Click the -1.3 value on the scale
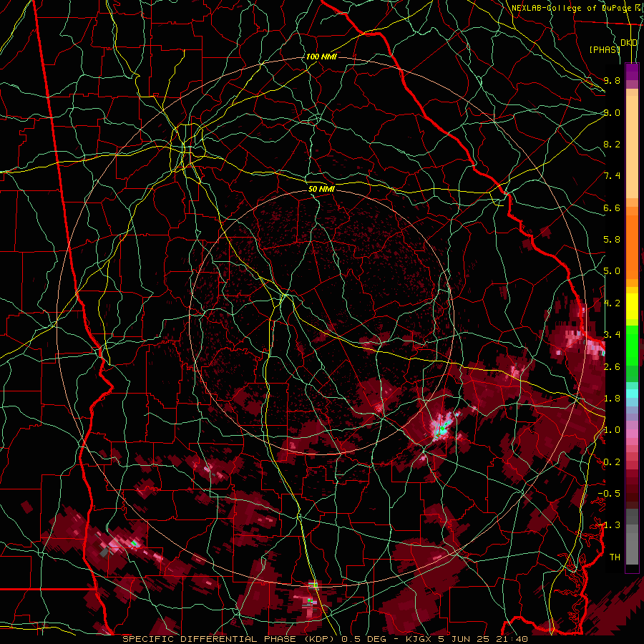Image resolution: width=644 pixels, height=644 pixels. pyautogui.click(x=609, y=525)
